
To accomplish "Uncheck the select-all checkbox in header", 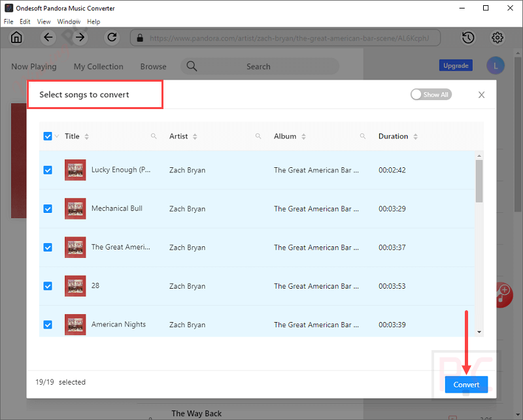I will (x=48, y=136).
